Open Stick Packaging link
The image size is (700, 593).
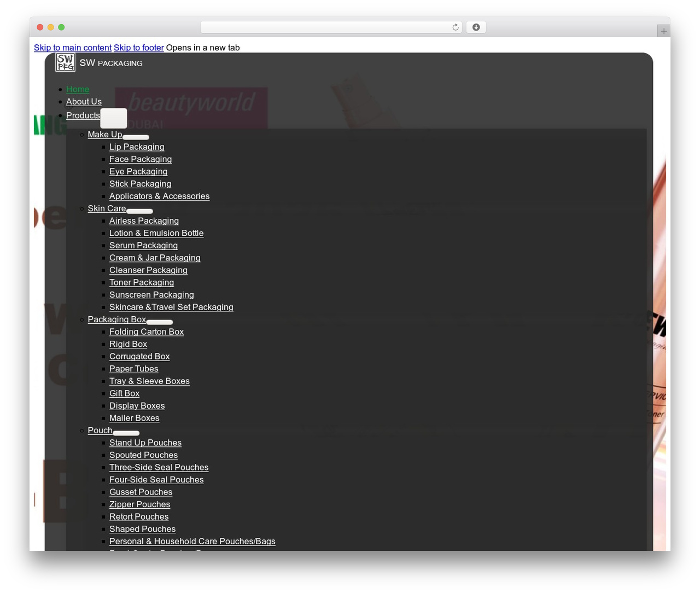coord(140,184)
